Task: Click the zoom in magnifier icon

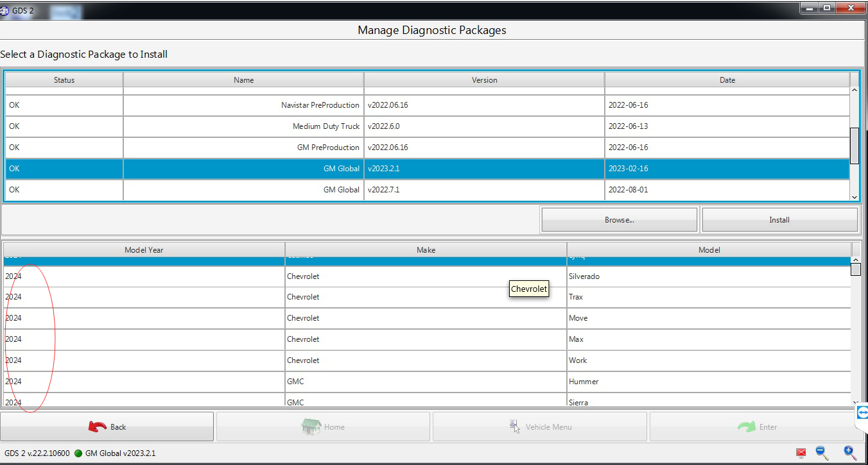Action: click(849, 453)
